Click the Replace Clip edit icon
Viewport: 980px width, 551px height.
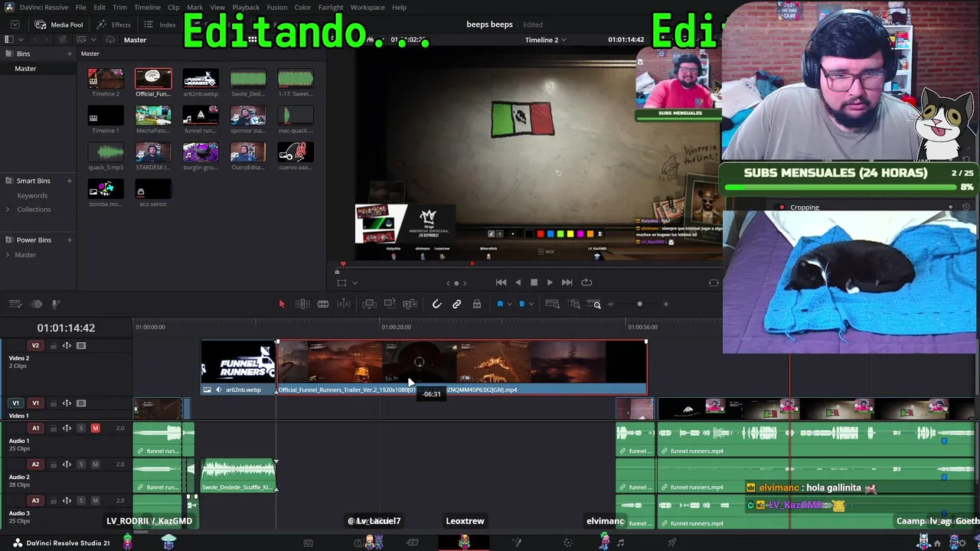[x=410, y=304]
